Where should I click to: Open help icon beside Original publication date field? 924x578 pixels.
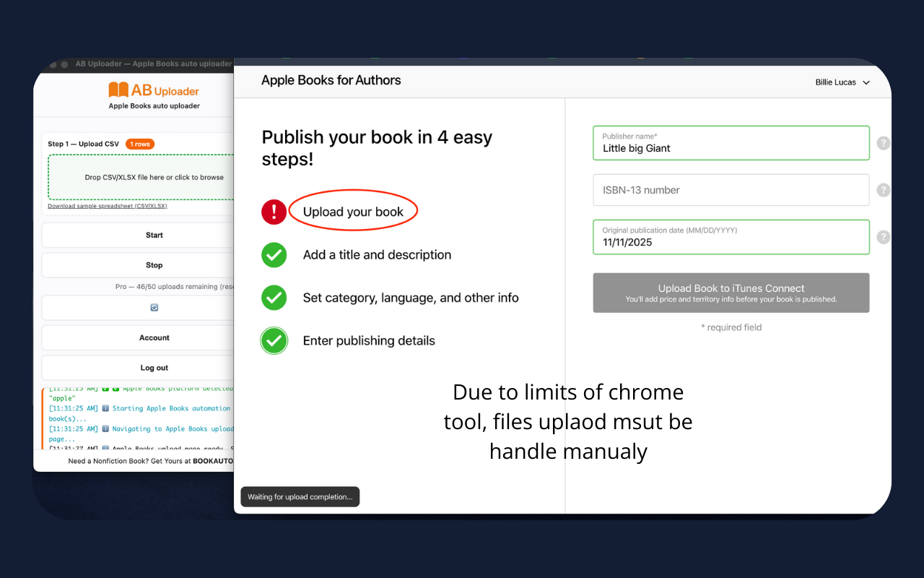(x=884, y=237)
